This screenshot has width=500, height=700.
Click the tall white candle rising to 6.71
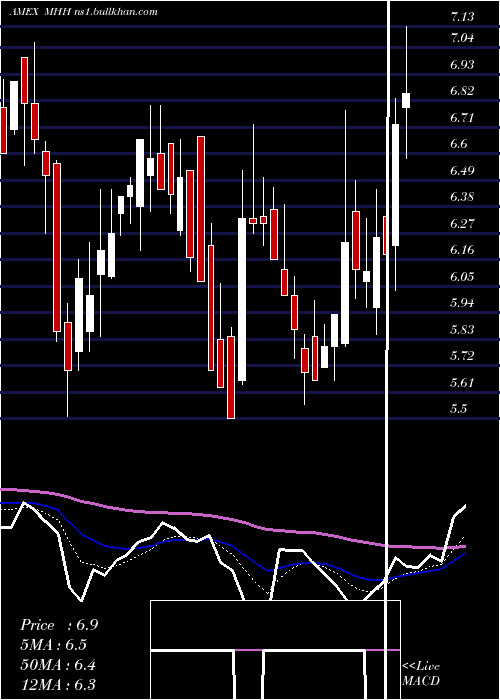point(396,185)
